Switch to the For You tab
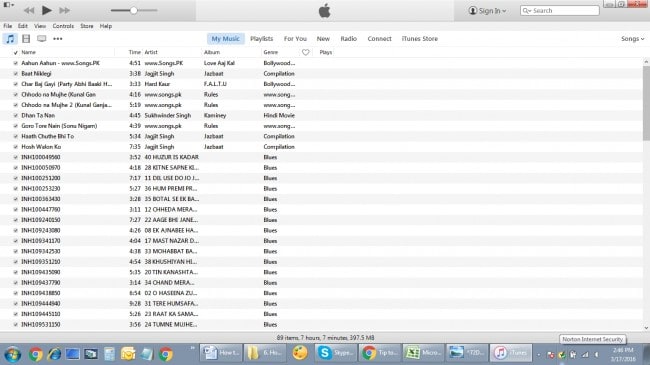 (295, 39)
